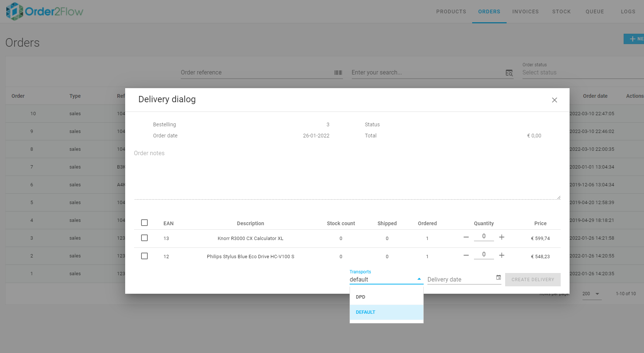Screen dimensions: 644x353
Task: Open the Order status select field
Action: point(583,73)
